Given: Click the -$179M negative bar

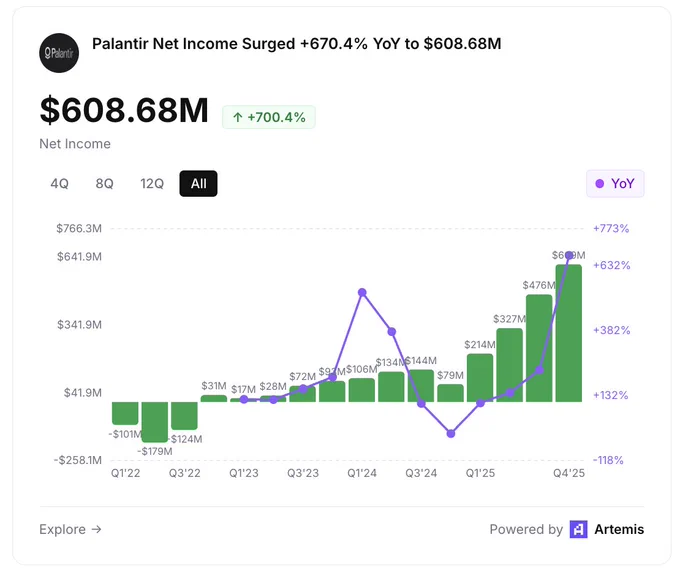Looking at the screenshot, I should pos(155,422).
